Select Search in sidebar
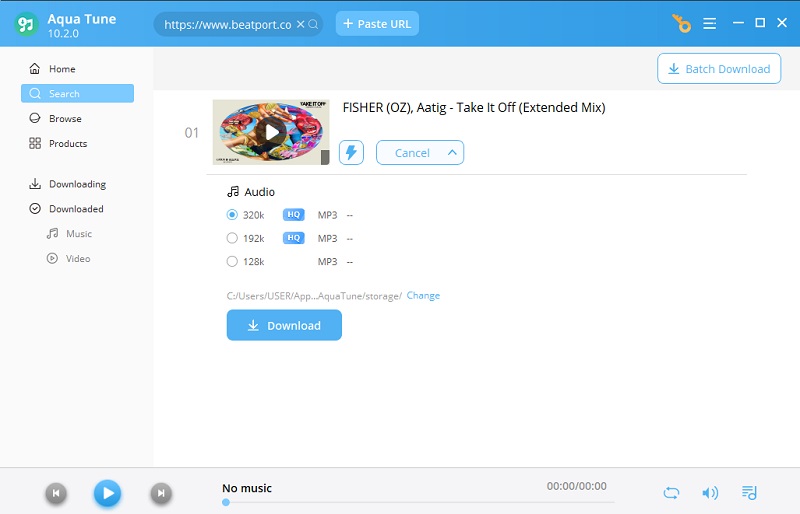800x514 pixels. [77, 93]
